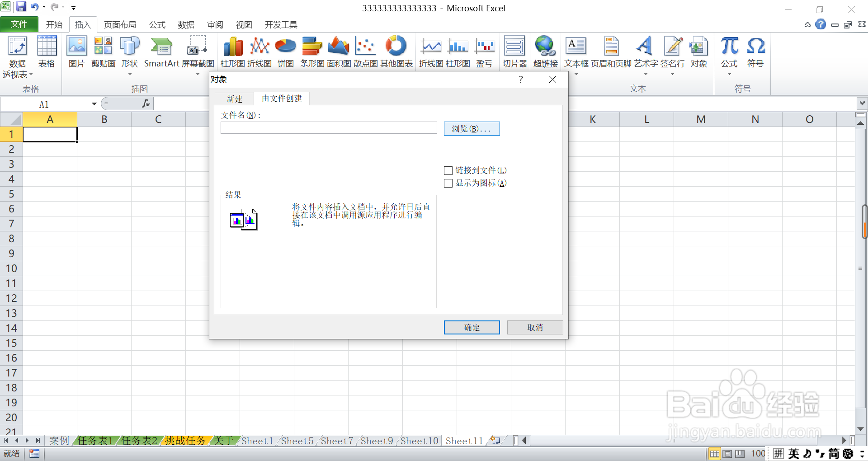The width and height of the screenshot is (868, 461).
Task: Open Header and Footer (页眉和页脚)
Action: (611, 52)
